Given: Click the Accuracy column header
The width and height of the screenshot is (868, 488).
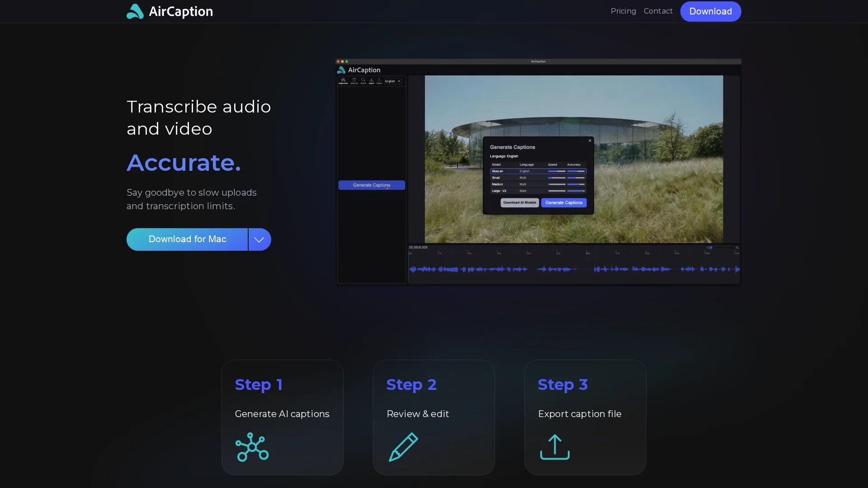Looking at the screenshot, I should click(x=574, y=164).
